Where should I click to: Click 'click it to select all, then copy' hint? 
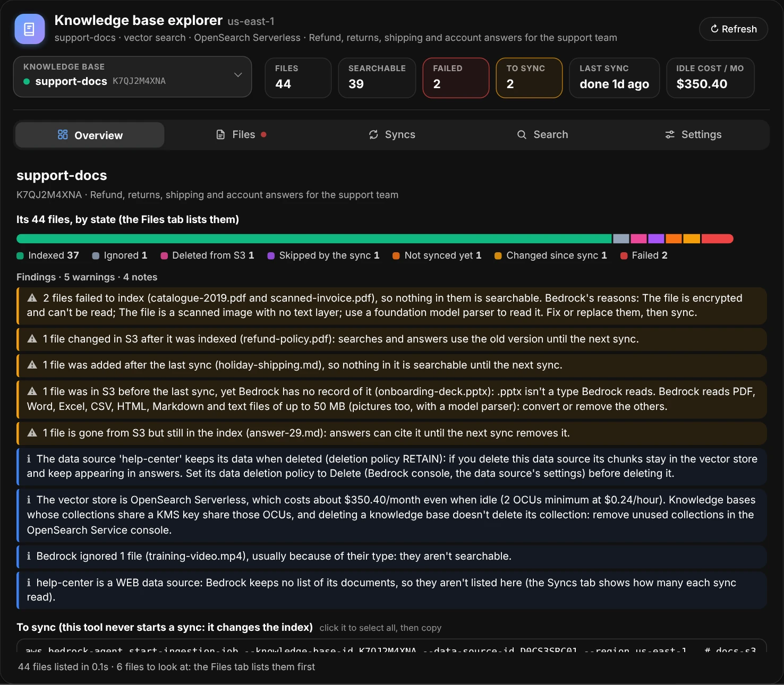tap(380, 628)
